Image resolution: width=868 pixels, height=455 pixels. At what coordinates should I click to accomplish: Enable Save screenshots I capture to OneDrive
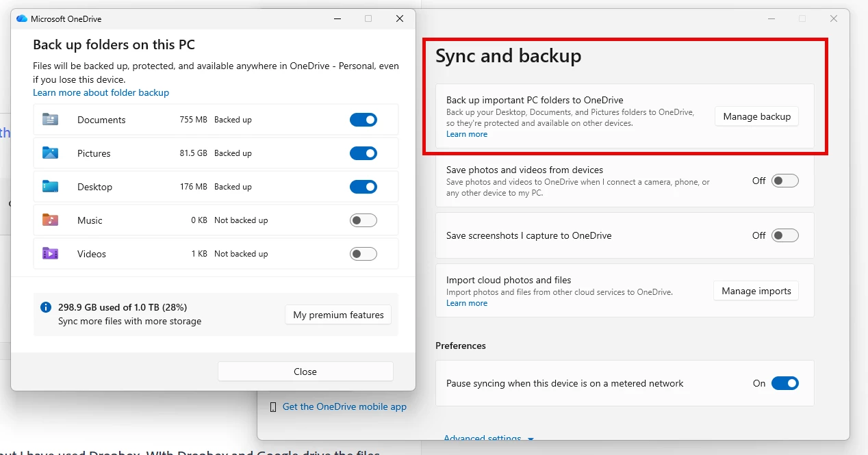pos(785,235)
